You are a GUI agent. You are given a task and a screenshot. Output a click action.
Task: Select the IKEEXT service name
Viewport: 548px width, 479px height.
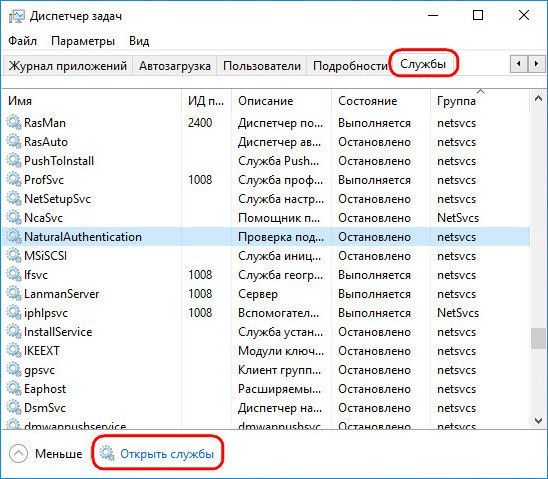click(x=42, y=350)
